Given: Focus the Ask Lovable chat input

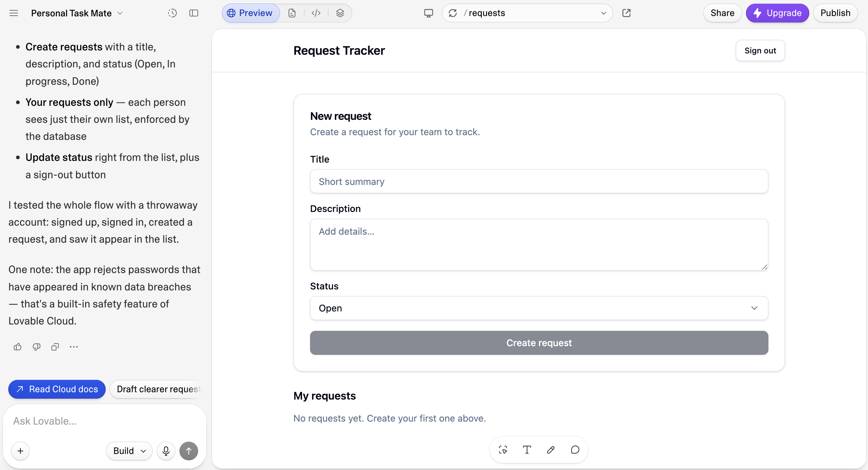Looking at the screenshot, I should click(105, 421).
